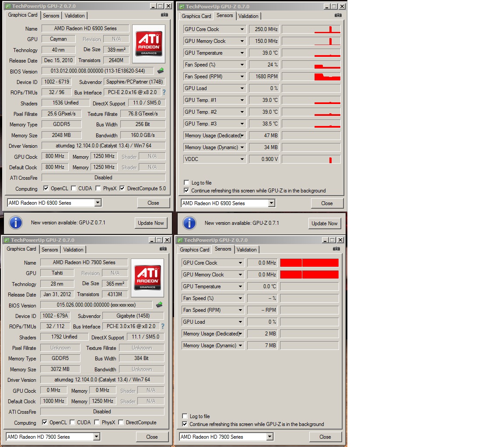Click camera screenshot icon in HD 6900 Sensors window
Image resolution: width=504 pixels, height=447 pixels.
[x=338, y=15]
